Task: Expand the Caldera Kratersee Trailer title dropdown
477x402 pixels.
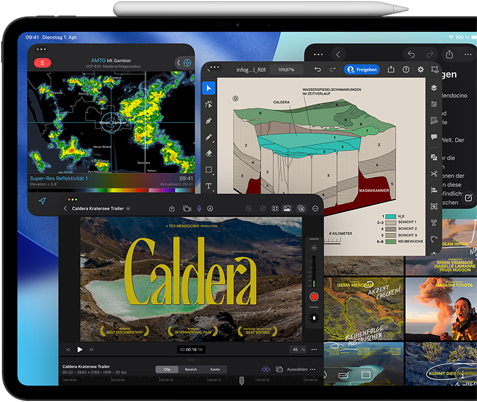Action: coord(128,209)
